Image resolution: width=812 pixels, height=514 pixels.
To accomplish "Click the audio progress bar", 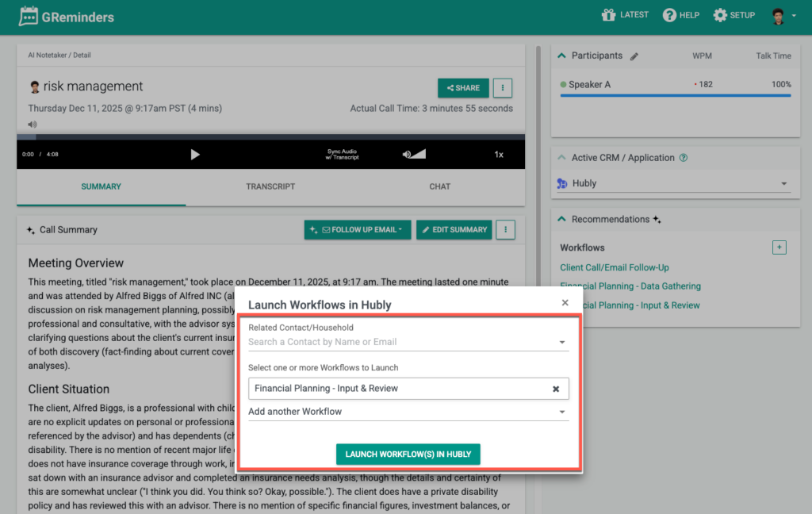I will tap(270, 136).
